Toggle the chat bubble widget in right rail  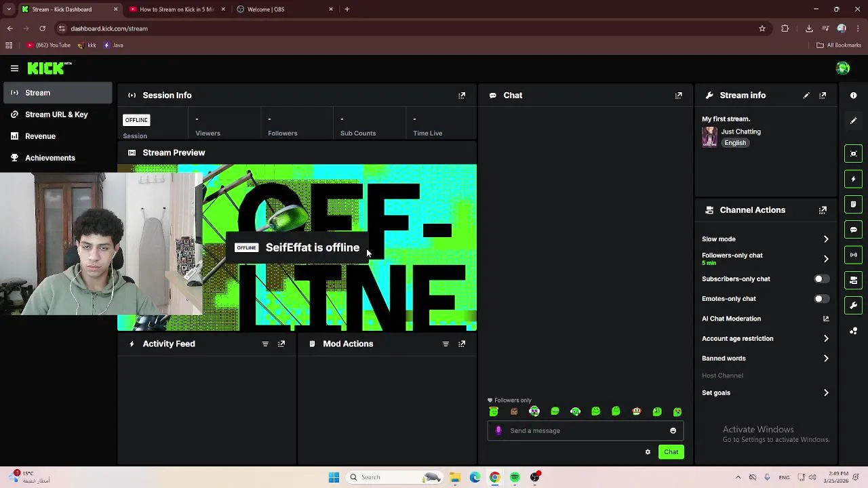click(x=854, y=230)
